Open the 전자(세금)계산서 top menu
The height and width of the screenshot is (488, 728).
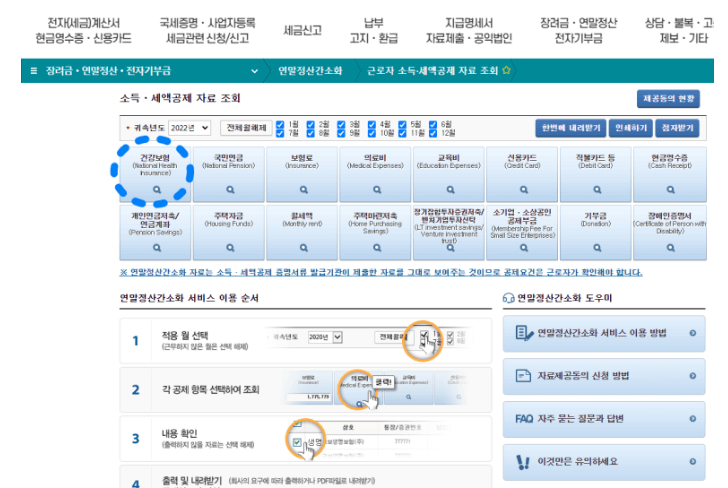84,30
